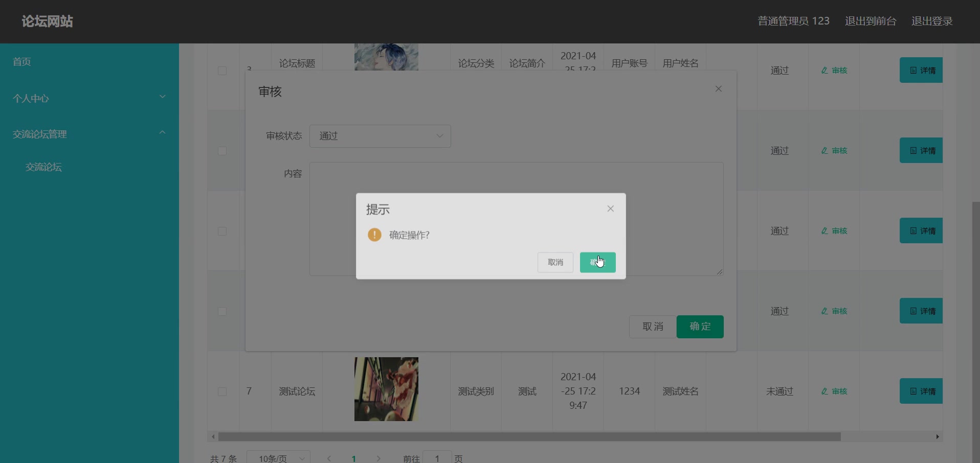The width and height of the screenshot is (980, 463).
Task: Open the 审核状态 dropdown showing 通过
Action: 380,136
